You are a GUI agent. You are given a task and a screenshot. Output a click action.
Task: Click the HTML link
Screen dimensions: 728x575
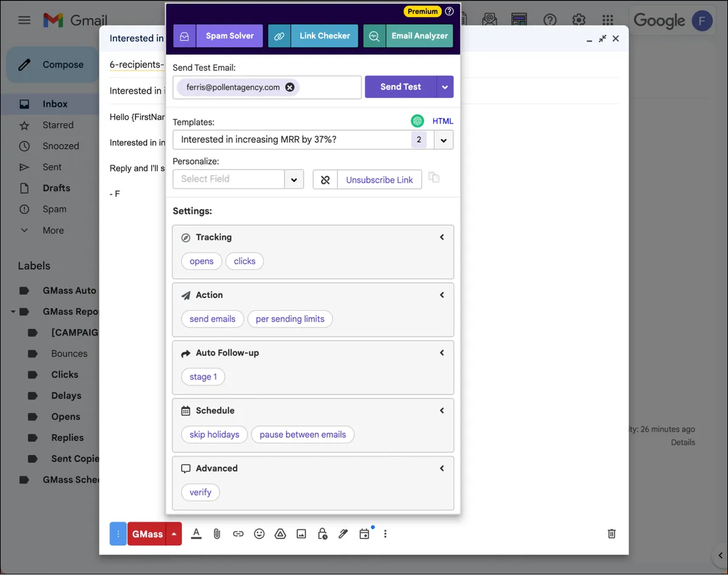click(443, 121)
